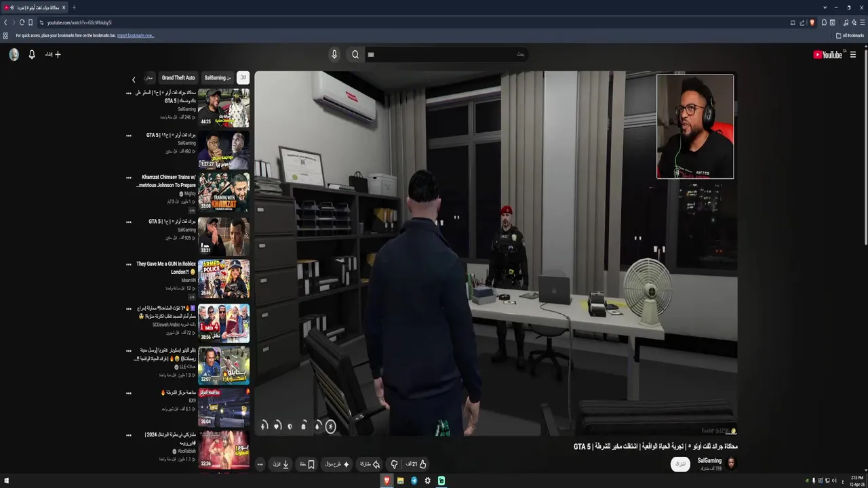The image size is (868, 488).
Task: Click the page vertical scrollbar
Action: pyautogui.click(x=865, y=146)
